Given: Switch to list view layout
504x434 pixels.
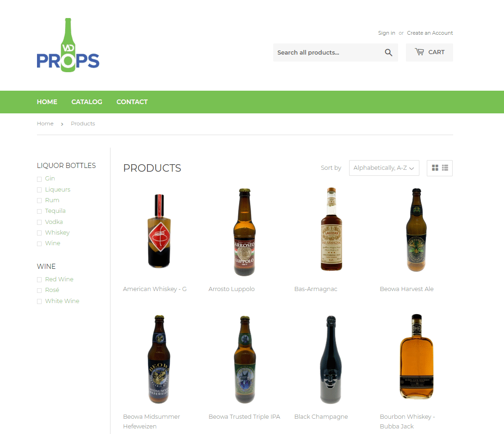Looking at the screenshot, I should click(x=445, y=168).
